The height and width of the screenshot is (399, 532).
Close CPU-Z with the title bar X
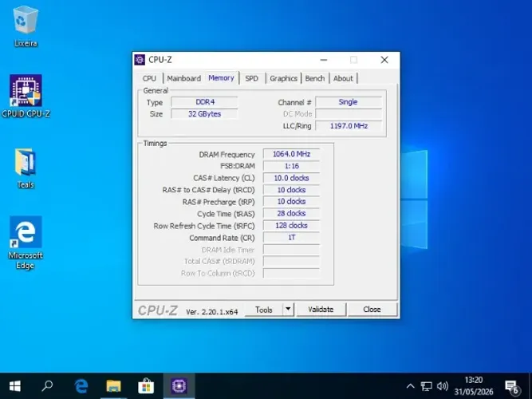tap(384, 60)
